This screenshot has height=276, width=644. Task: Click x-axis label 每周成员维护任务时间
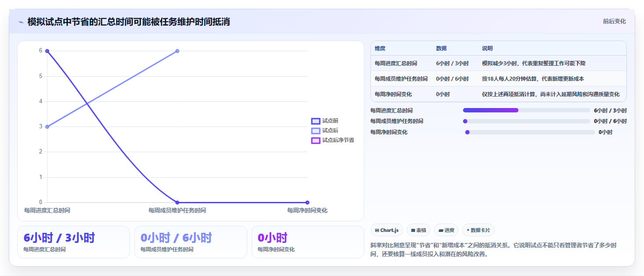click(x=177, y=211)
